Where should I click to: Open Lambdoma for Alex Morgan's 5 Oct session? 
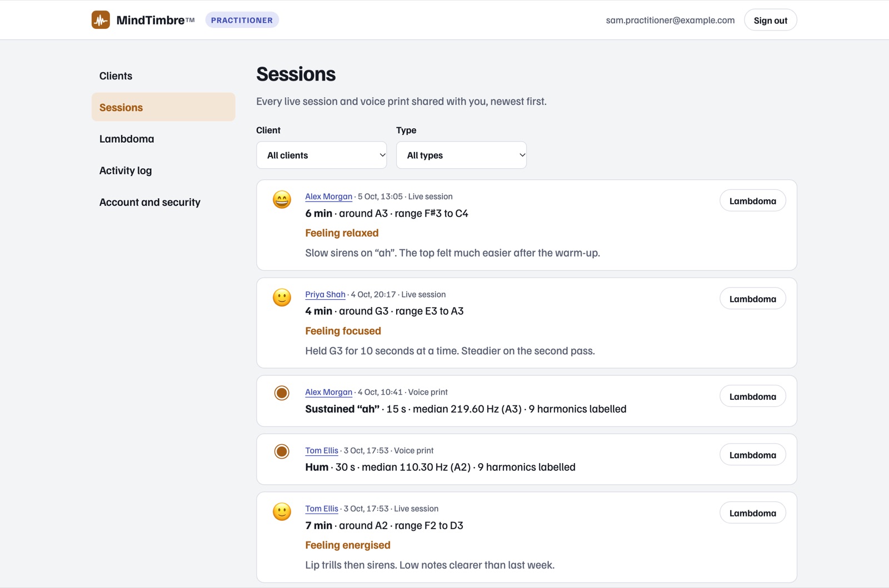(752, 201)
